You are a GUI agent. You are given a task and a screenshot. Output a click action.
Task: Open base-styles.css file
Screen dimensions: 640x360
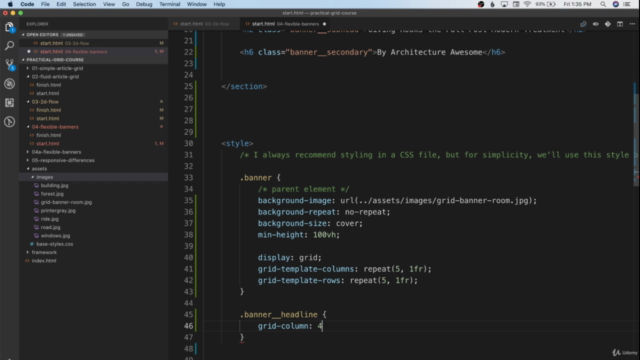click(x=94, y=244)
